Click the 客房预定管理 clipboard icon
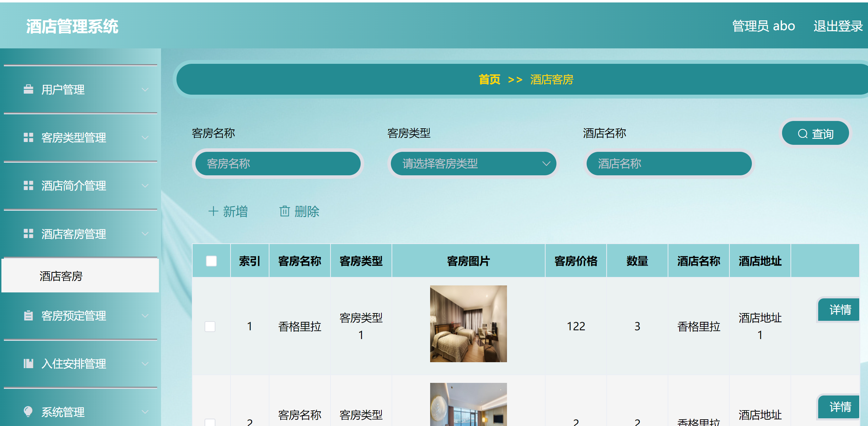868x426 pixels. [28, 316]
